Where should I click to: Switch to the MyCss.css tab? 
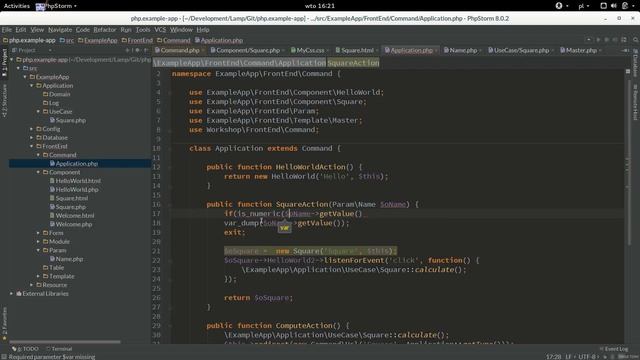coord(310,50)
